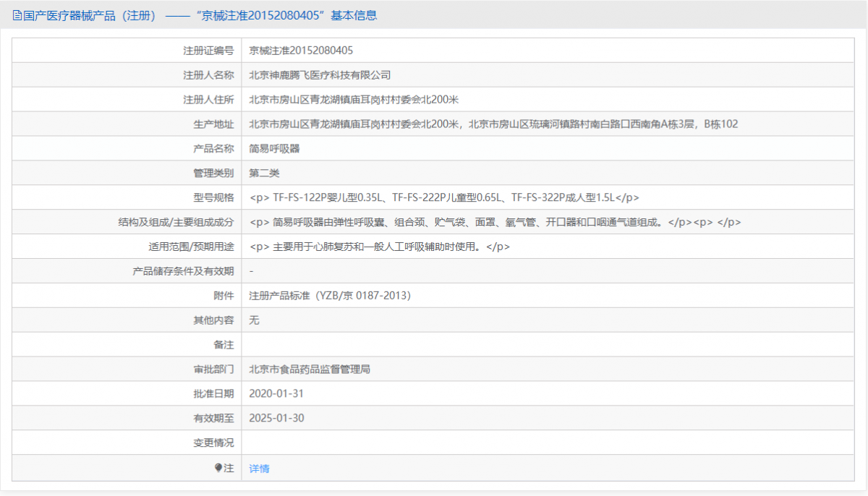Click the 产品名称 label cell
This screenshot has width=868, height=496.
tap(127, 149)
